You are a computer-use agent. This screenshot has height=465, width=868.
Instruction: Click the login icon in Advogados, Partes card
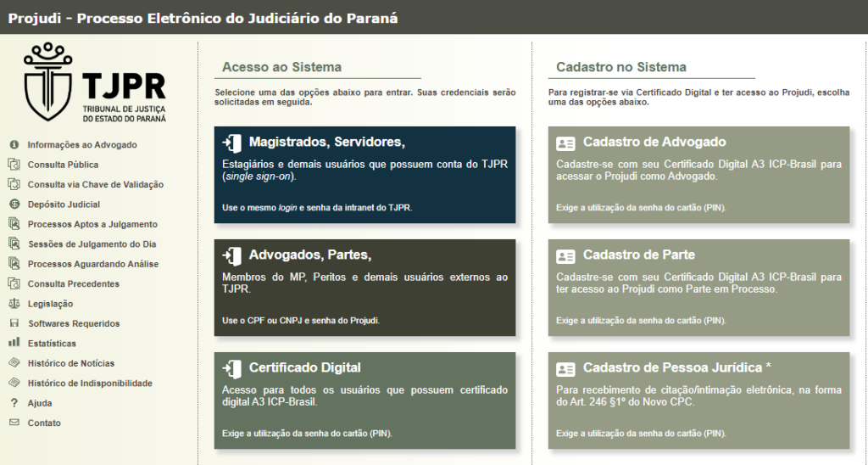pyautogui.click(x=232, y=256)
